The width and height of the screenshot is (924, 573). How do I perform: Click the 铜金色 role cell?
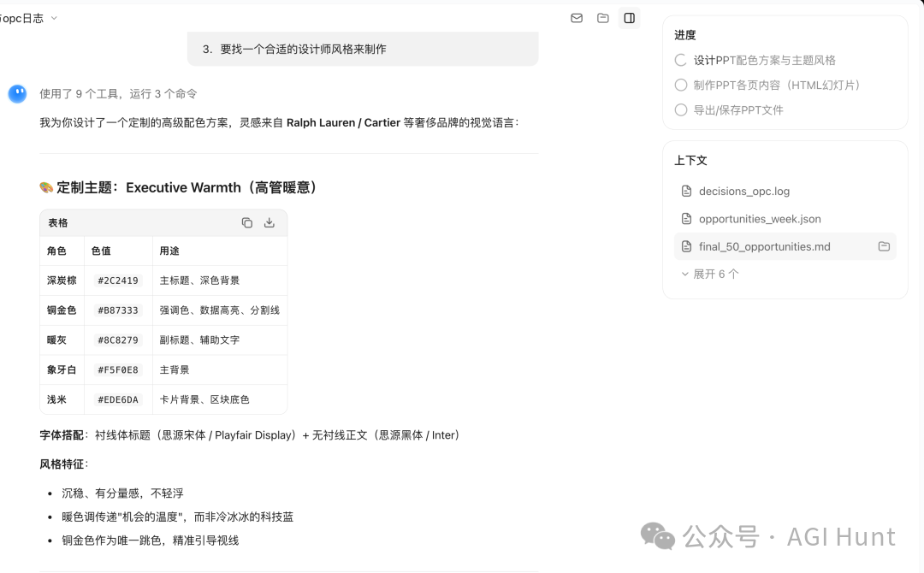(x=62, y=310)
